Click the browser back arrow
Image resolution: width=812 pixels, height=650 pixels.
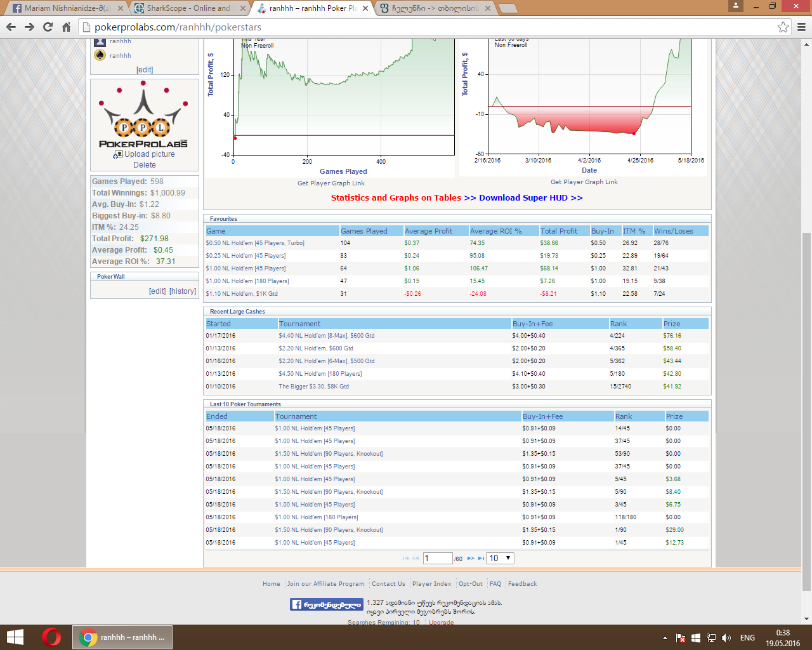pyautogui.click(x=11, y=27)
